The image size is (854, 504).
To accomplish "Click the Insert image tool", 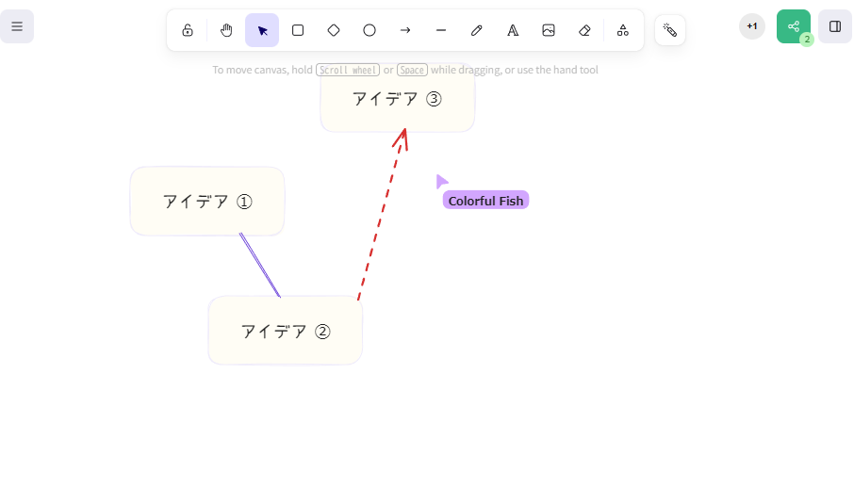I will (x=549, y=30).
